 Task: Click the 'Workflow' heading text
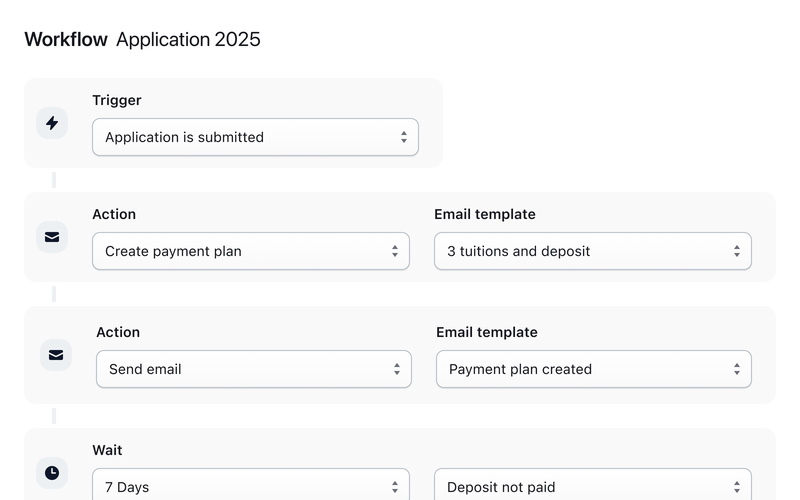tap(66, 40)
